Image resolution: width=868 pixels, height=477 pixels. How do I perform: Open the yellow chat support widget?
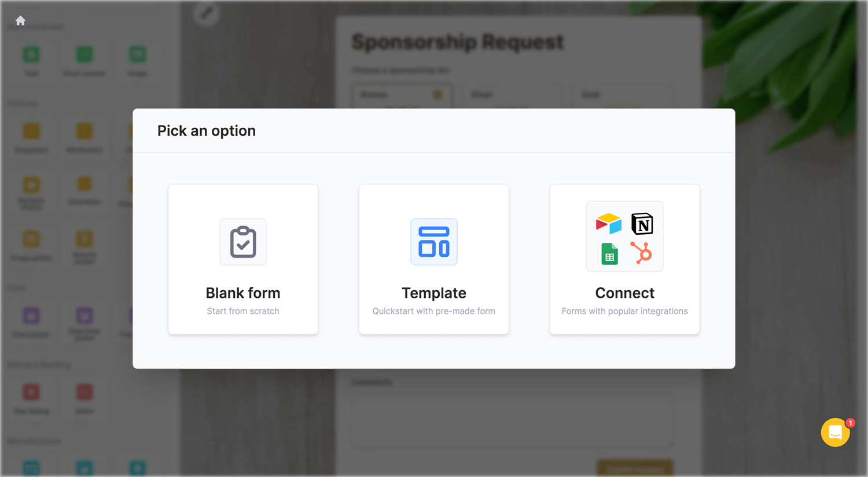835,432
